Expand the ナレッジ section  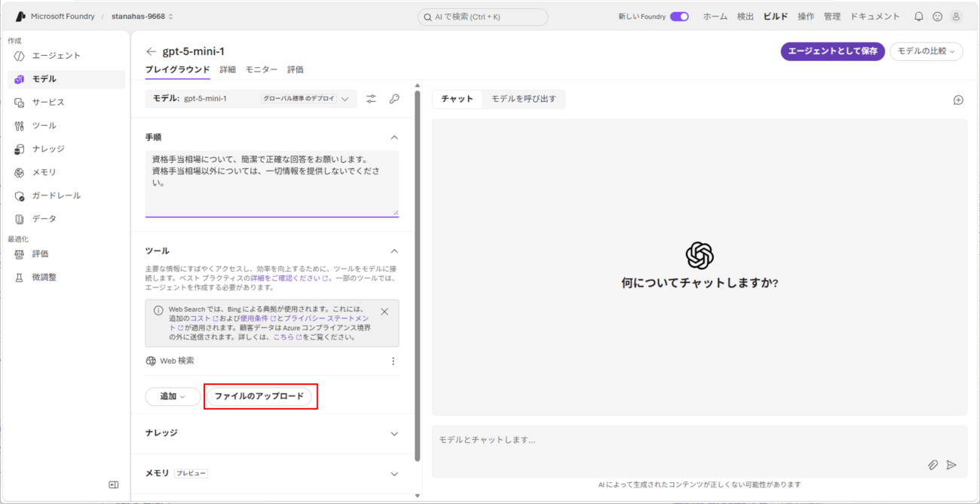(394, 434)
